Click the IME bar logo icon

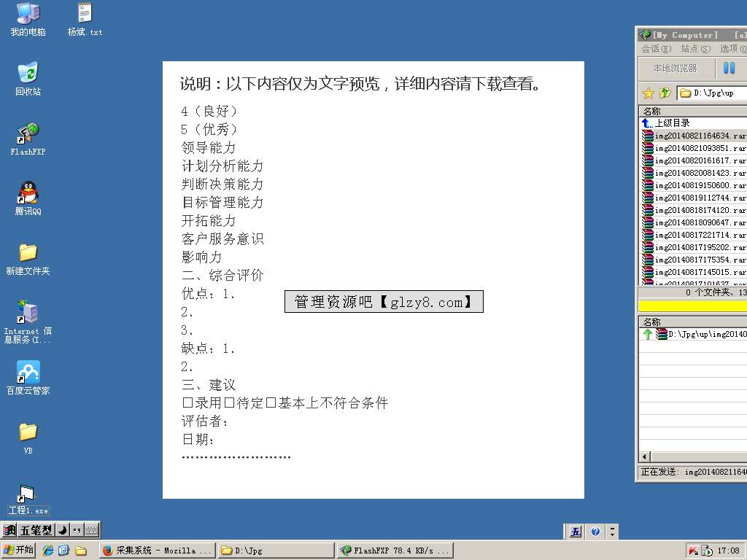[9, 530]
